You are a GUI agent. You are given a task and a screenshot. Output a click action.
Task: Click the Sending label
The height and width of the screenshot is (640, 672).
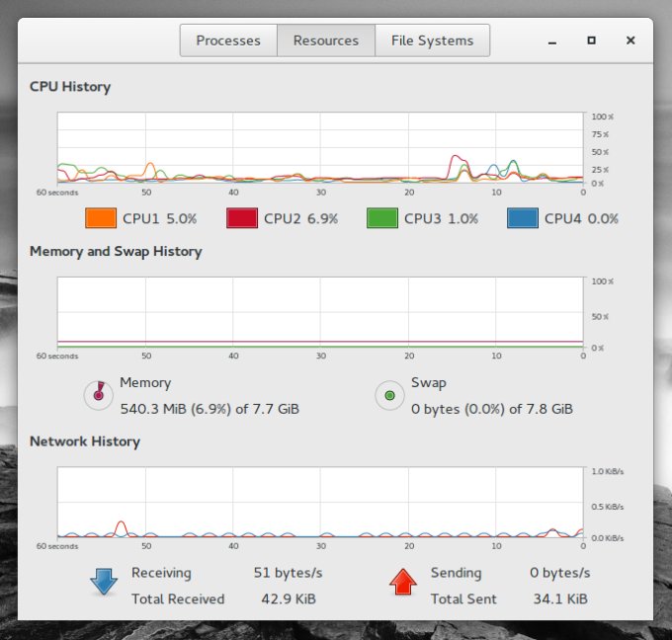click(456, 573)
